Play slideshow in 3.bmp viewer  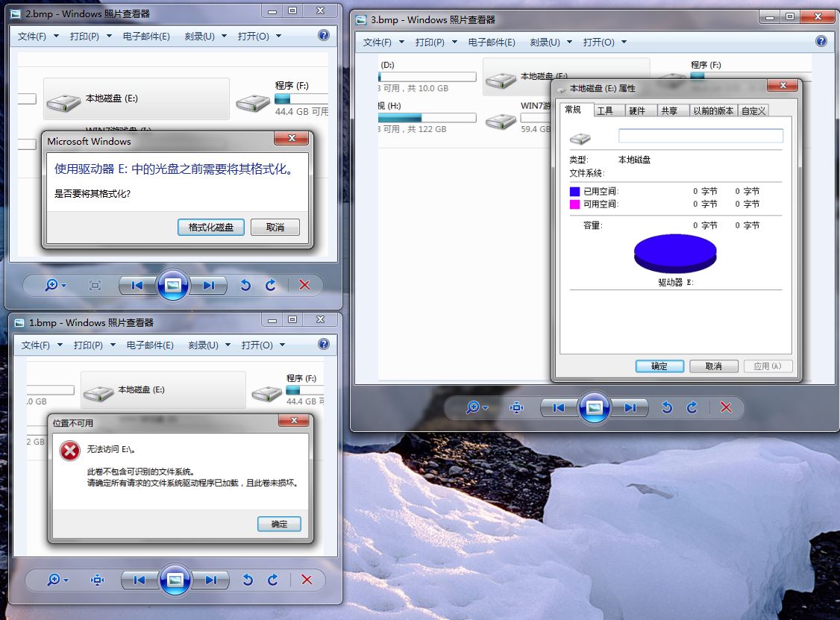[x=594, y=407]
